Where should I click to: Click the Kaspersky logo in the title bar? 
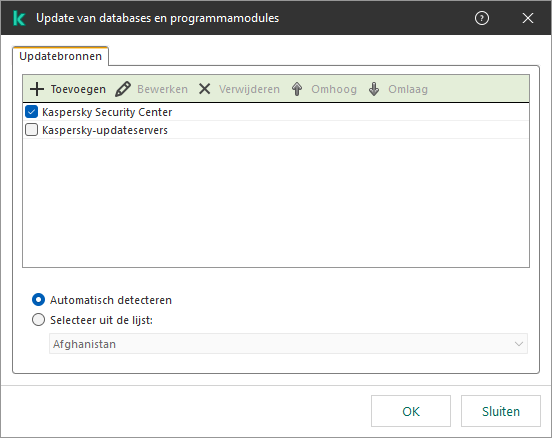[x=19, y=18]
